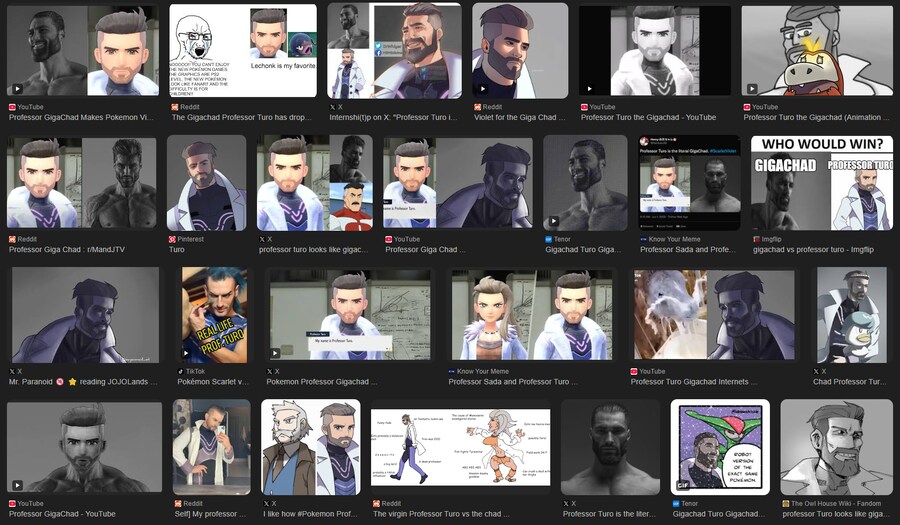Click Reddit favicon above 'The Gigachad Professor Turo has drop'
The image size is (900, 525).
click(x=174, y=107)
